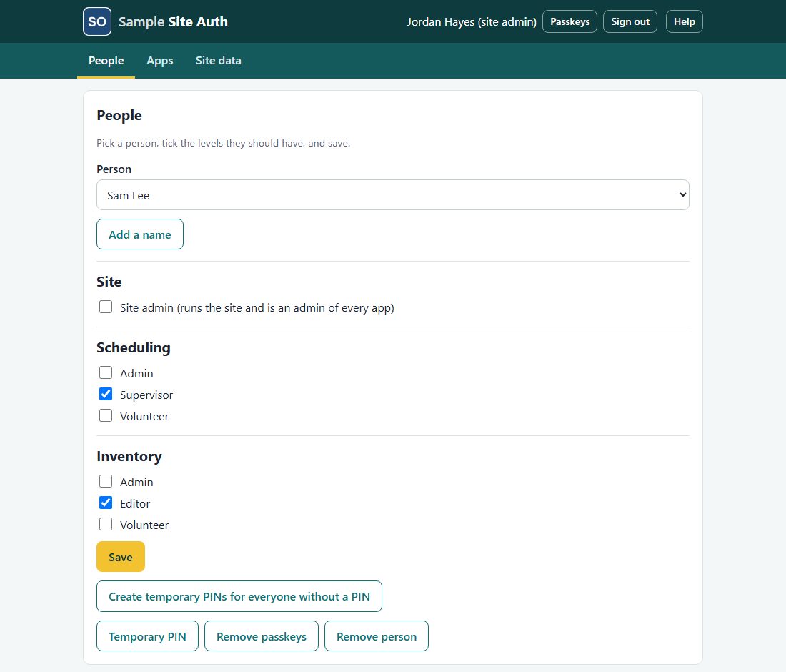Remove passkeys for Sam Lee
This screenshot has height=672, width=786.
[261, 636]
